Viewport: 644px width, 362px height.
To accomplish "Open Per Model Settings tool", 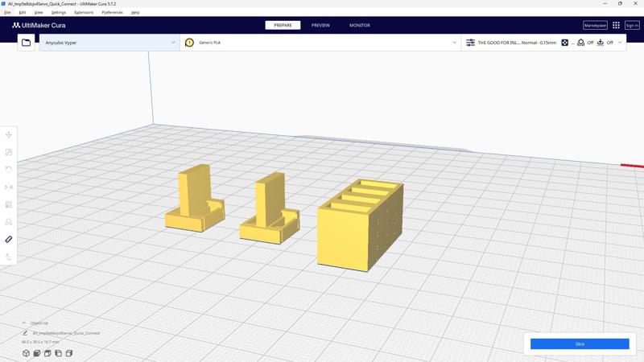I will (9, 204).
